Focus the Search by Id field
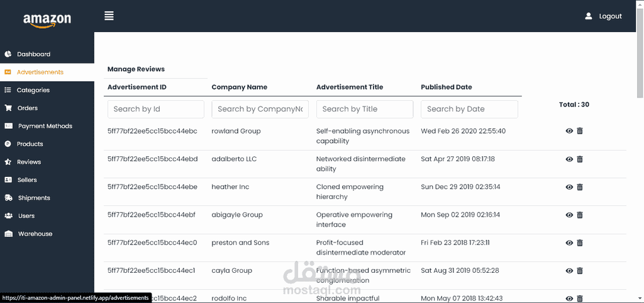Viewport: 644px width, 303px height. click(156, 109)
